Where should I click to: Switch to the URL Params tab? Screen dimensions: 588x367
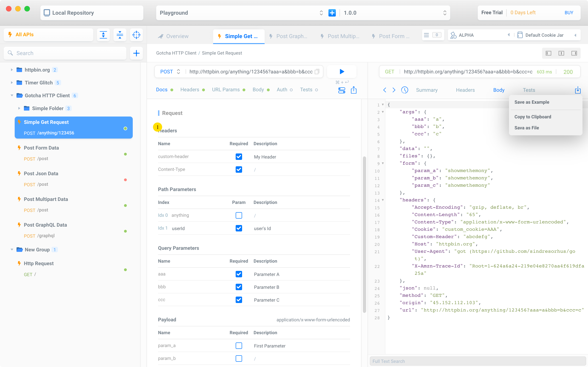[226, 90]
